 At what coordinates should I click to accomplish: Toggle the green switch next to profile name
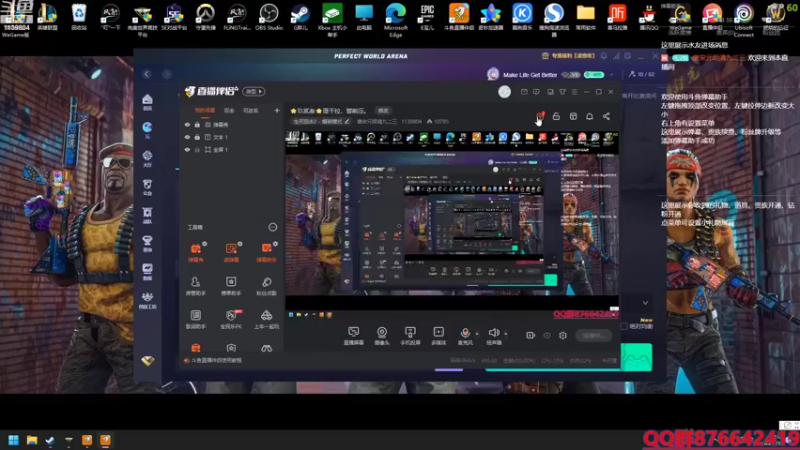click(x=594, y=74)
